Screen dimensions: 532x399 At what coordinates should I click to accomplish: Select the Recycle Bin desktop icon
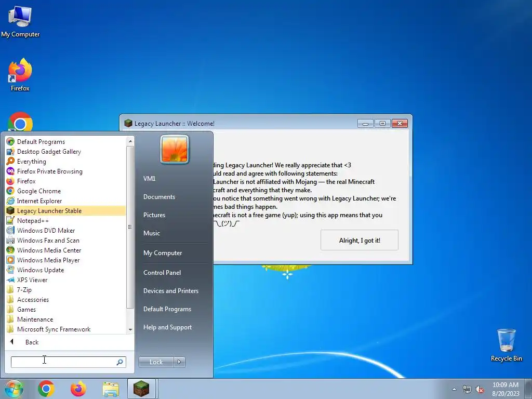point(506,345)
